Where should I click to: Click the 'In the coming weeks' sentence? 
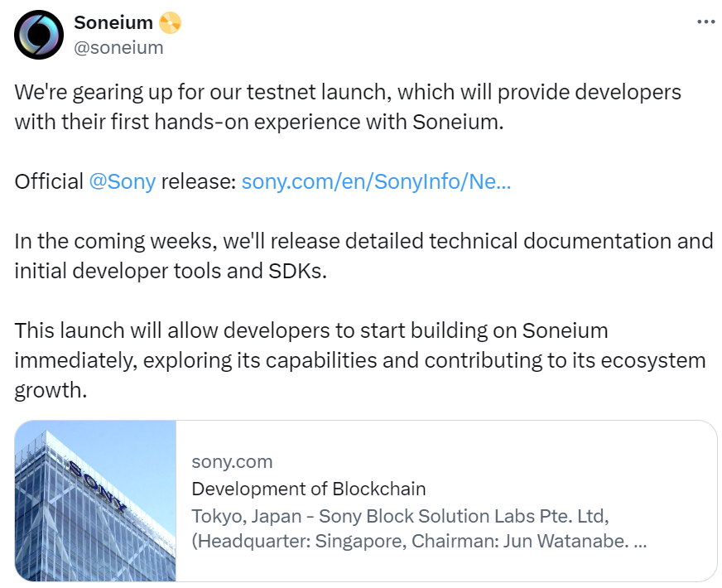coord(363,241)
